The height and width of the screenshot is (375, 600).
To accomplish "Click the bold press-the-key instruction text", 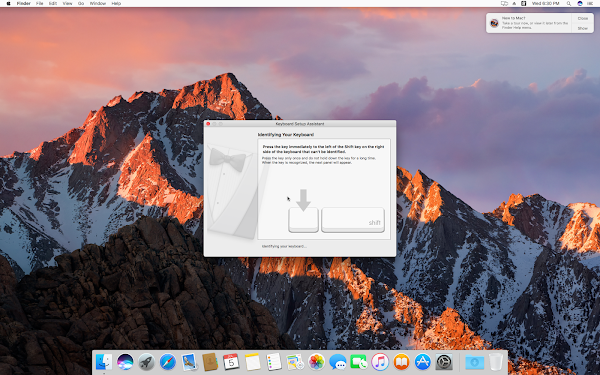I will point(323,149).
